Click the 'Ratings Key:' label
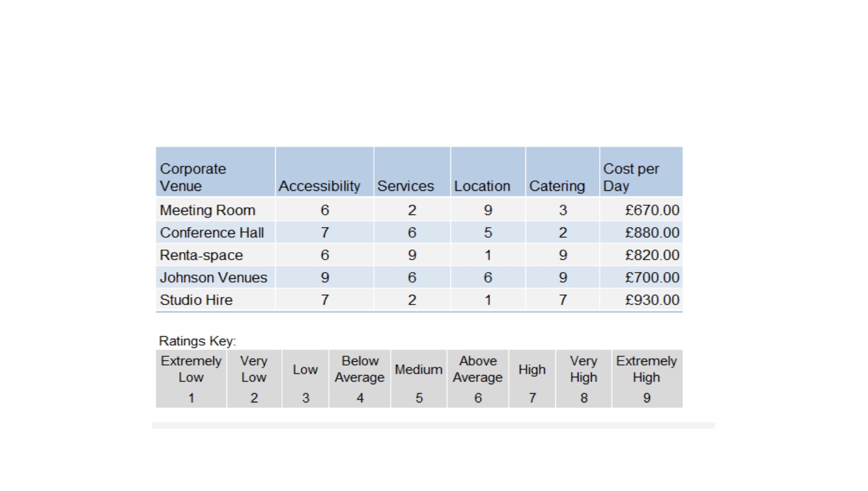868x491 pixels. (198, 341)
